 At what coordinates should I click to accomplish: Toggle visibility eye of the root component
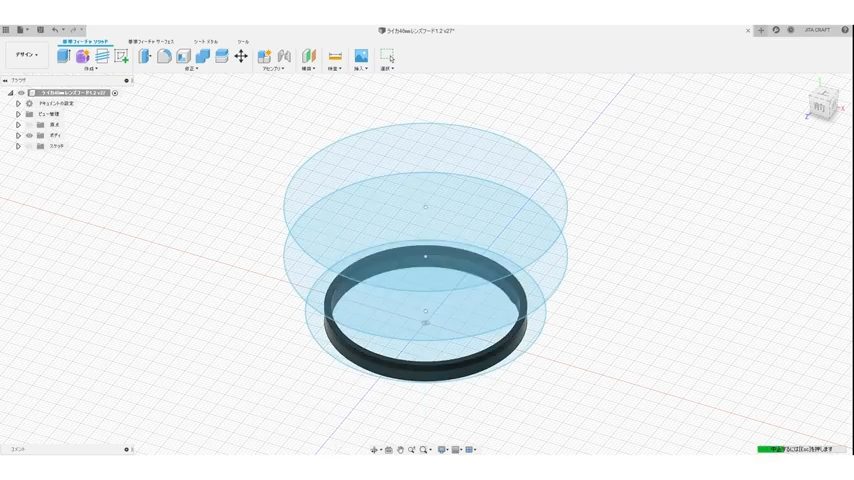click(x=21, y=93)
